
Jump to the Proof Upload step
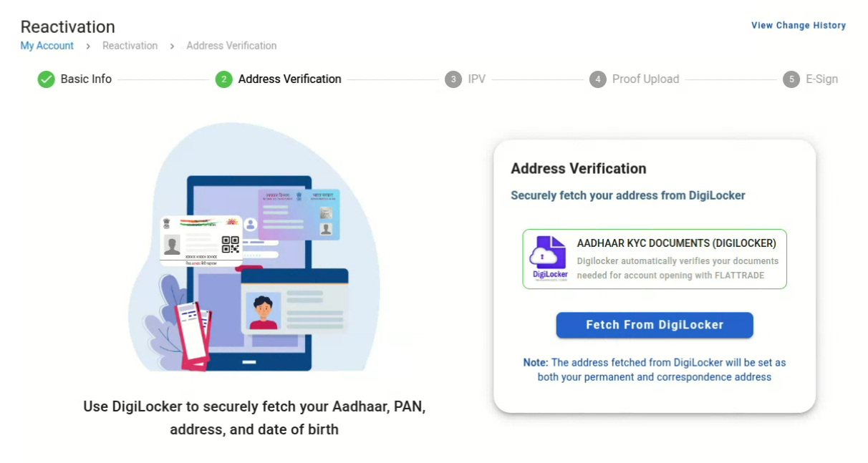pyautogui.click(x=645, y=79)
